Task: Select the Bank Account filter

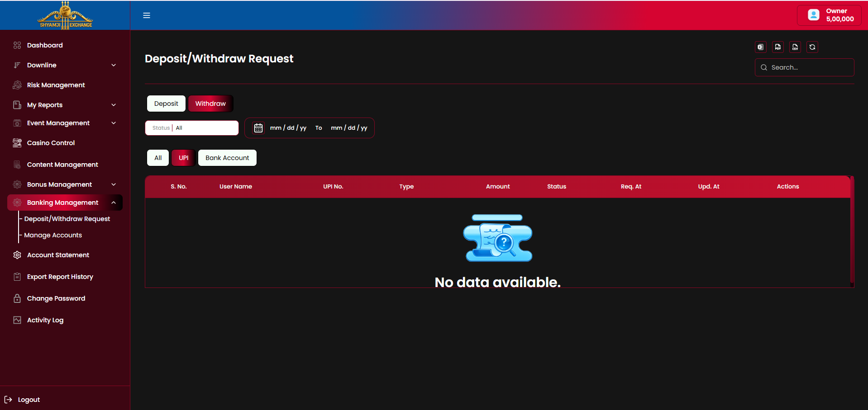Action: coord(227,158)
